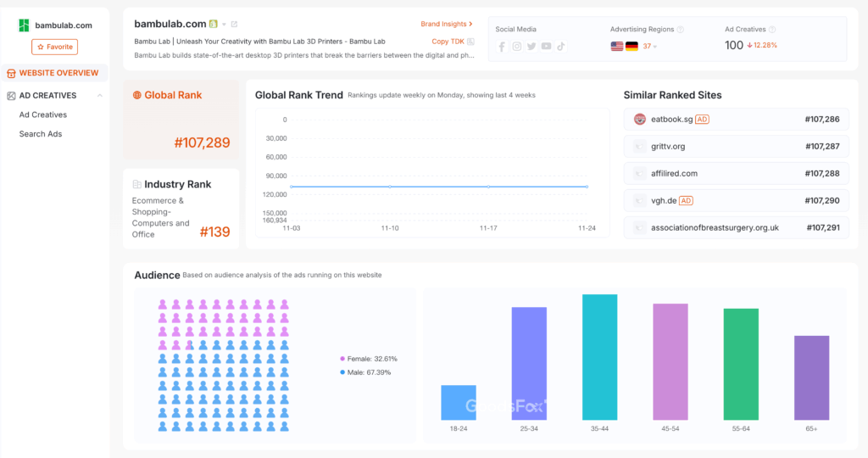Screen dimensions: 868x458
Task: Open the Instagram social media icon
Action: point(516,47)
